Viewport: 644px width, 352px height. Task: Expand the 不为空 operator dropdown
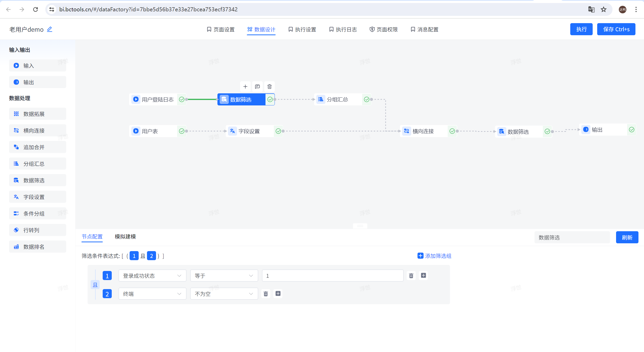(x=224, y=294)
